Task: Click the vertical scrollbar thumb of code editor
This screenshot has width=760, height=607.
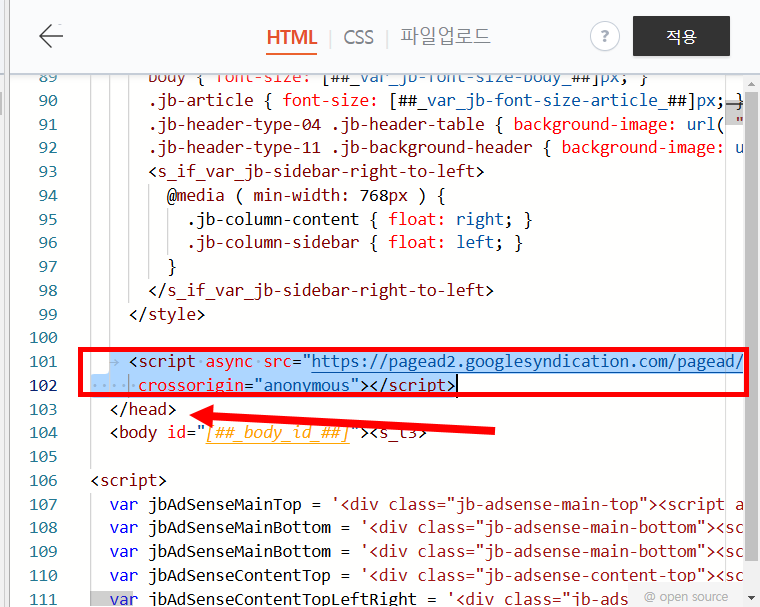Action: point(751,325)
